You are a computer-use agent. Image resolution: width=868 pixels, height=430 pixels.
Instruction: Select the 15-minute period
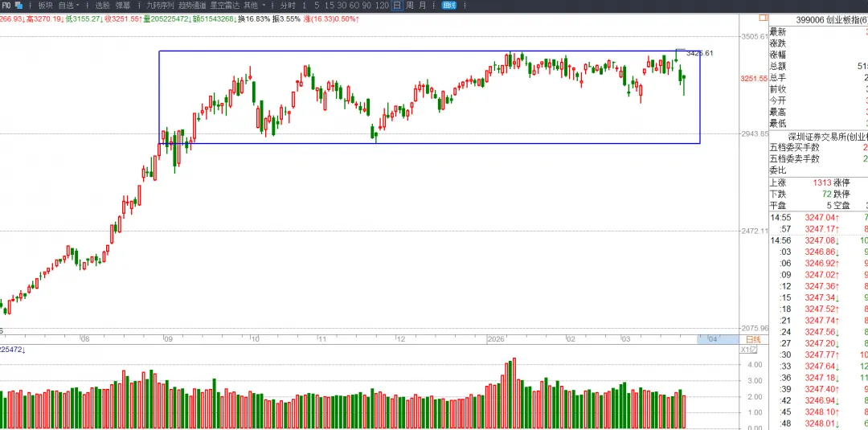330,6
